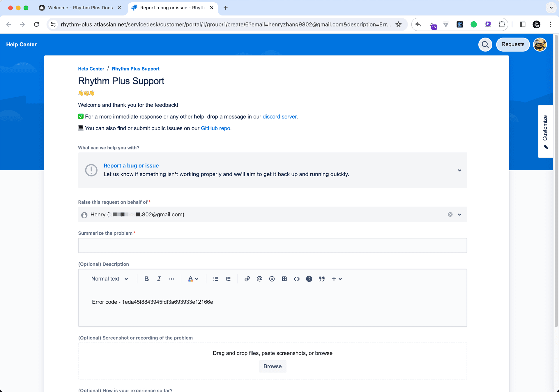Click Help Center header title
Screen dimensions: 559x392
pos(22,45)
